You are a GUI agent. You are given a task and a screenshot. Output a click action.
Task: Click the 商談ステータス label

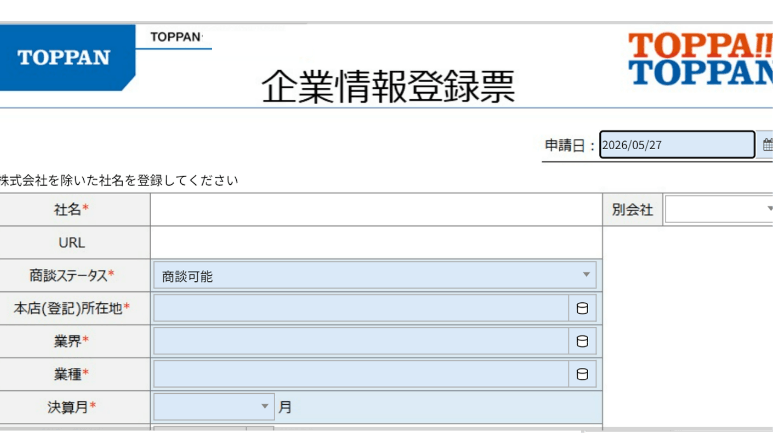click(71, 275)
